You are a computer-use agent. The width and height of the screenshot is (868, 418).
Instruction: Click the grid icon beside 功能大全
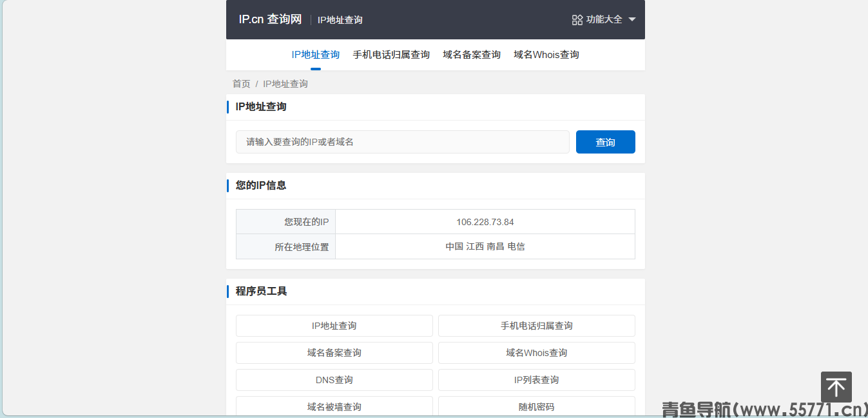[577, 20]
